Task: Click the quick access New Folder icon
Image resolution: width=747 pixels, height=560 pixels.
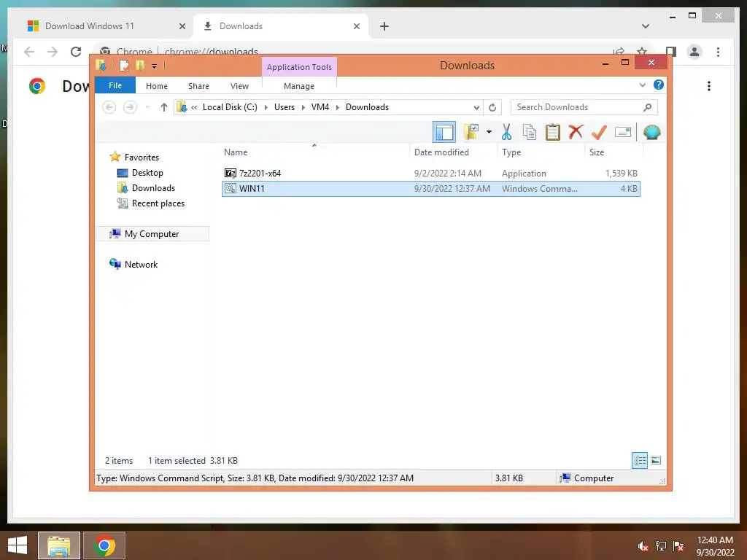Action: coord(139,65)
